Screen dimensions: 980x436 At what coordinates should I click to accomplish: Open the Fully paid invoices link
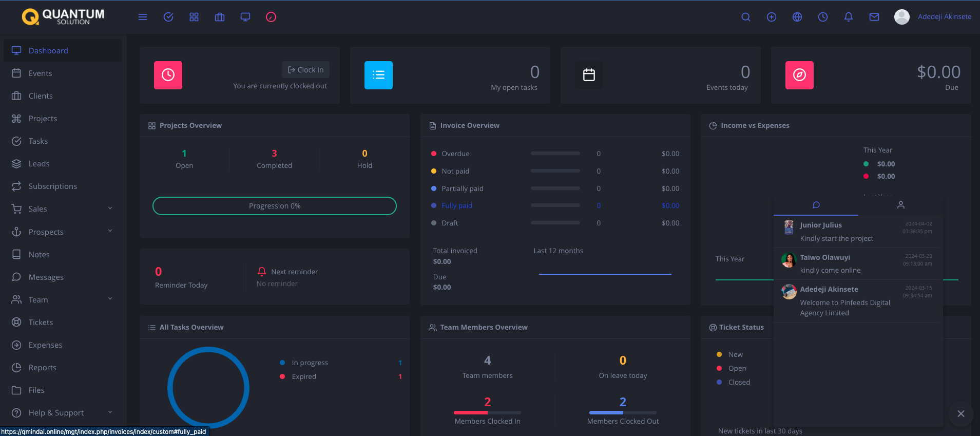point(457,205)
